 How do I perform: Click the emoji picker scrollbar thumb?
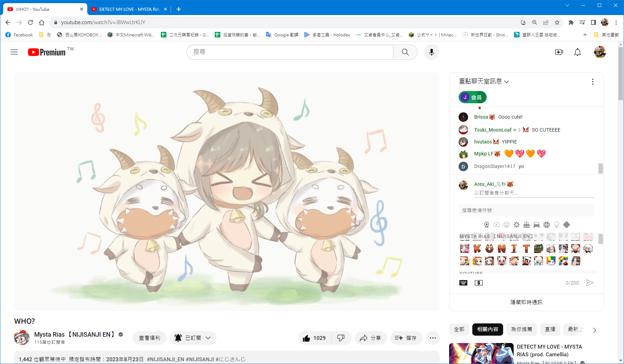[600, 239]
